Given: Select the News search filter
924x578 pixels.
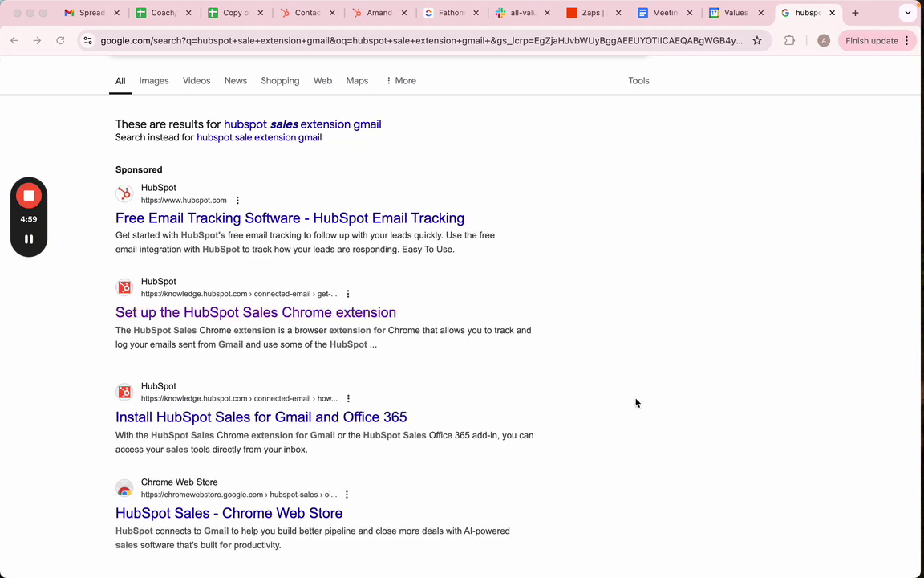Looking at the screenshot, I should [235, 81].
